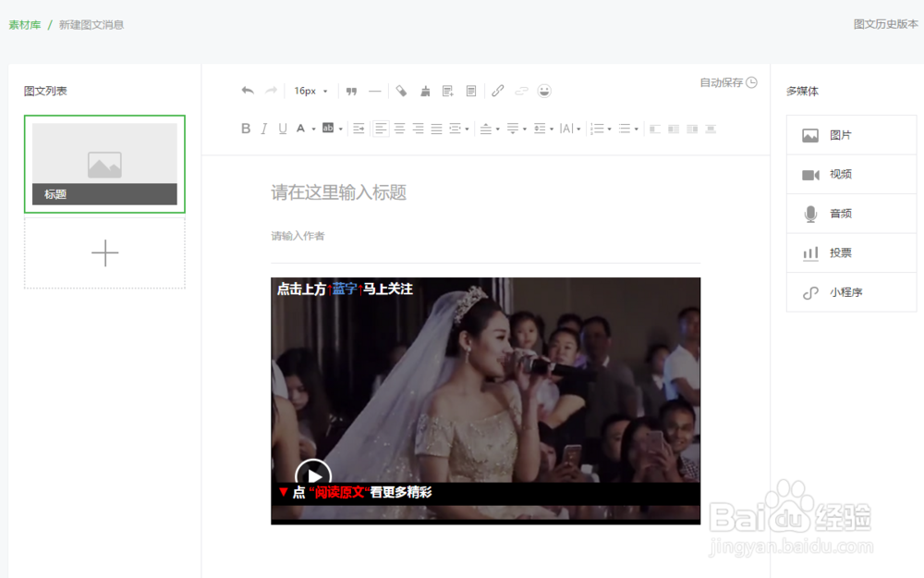Click the document icon with the small arrow
Viewport: 924px width, 578px height.
click(x=448, y=91)
